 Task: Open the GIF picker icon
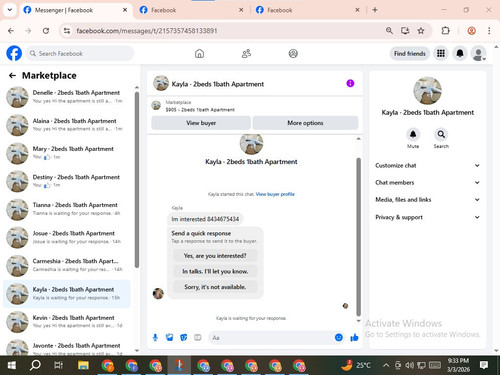[x=198, y=338]
